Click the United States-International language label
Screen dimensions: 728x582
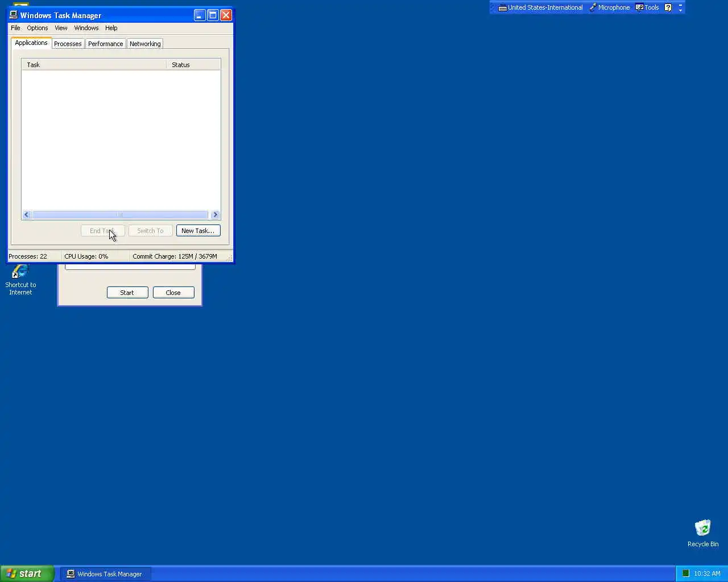click(x=545, y=7)
